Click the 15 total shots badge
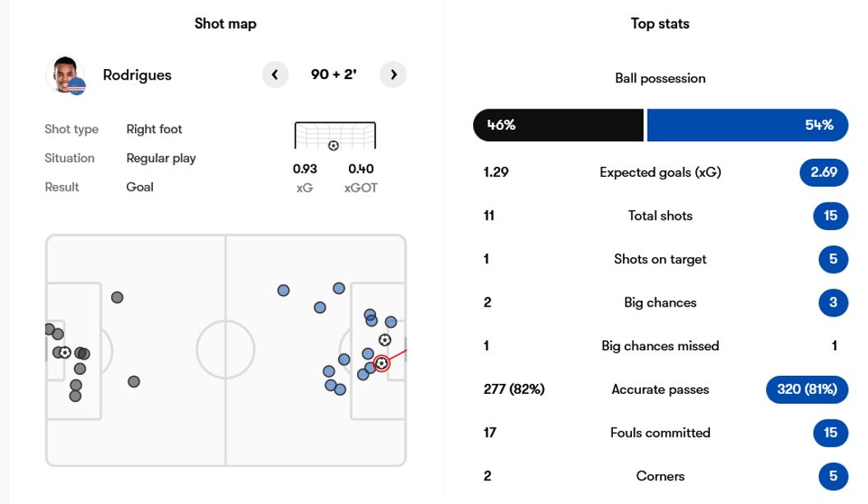 tap(830, 215)
